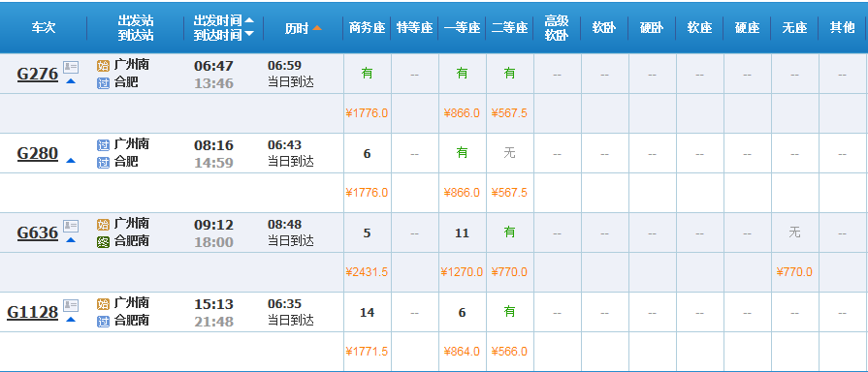
Task: Select the 硬座 column header
Action: [x=748, y=28]
